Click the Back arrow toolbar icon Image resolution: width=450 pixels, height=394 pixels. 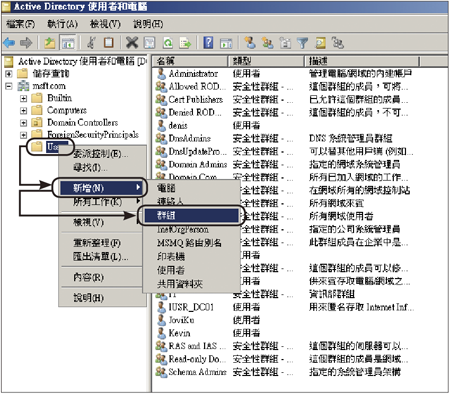(9, 43)
